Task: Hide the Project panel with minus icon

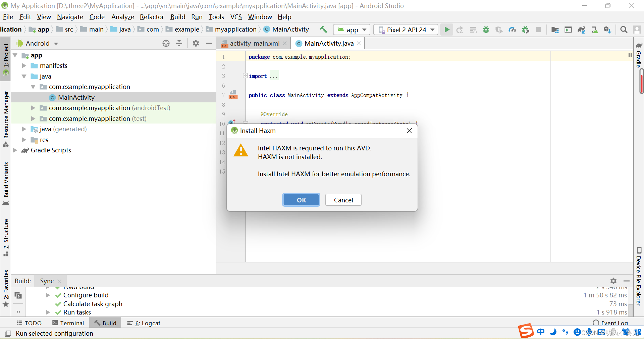Action: 209,43
